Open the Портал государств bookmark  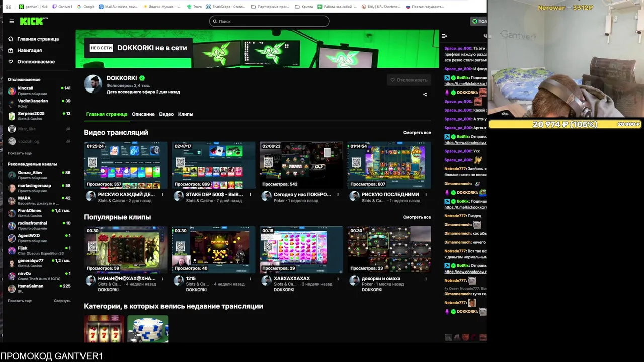[425, 7]
